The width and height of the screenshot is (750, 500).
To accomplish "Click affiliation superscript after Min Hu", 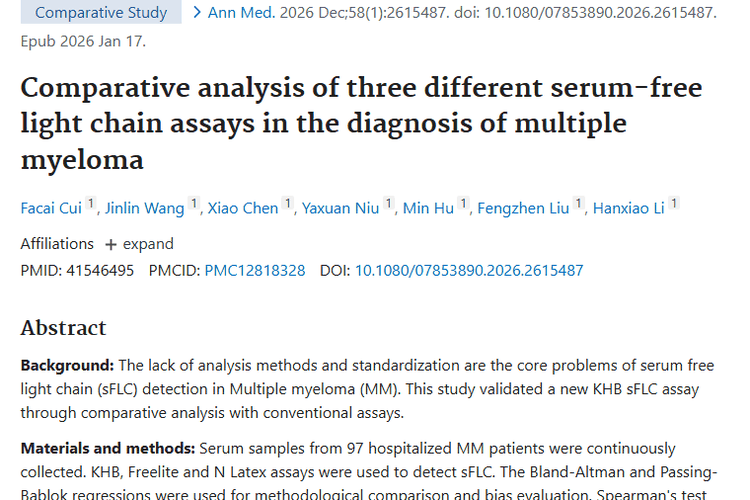I will (464, 204).
